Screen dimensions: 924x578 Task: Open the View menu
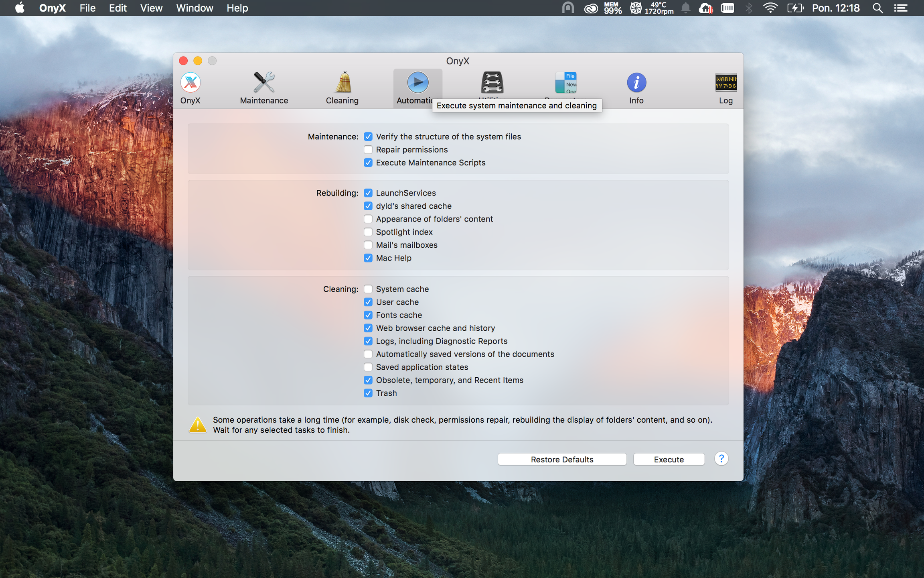(151, 8)
